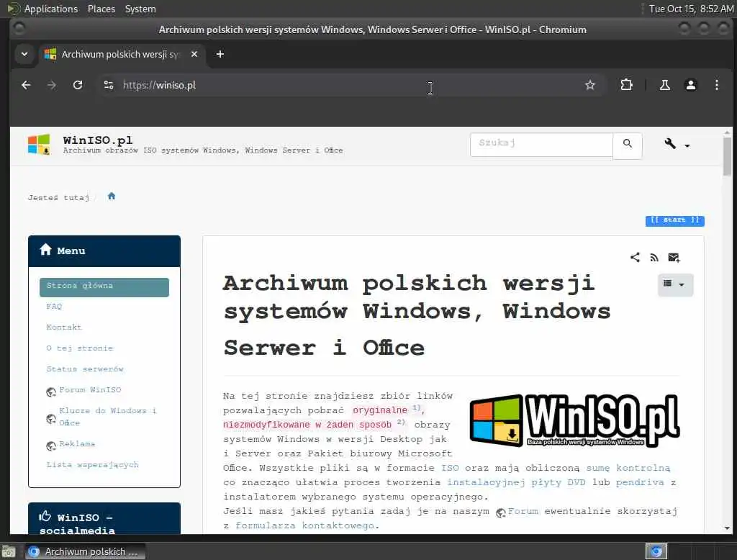Click the sumę kontrolną link
Screen dimensions: 737x560
(x=628, y=468)
